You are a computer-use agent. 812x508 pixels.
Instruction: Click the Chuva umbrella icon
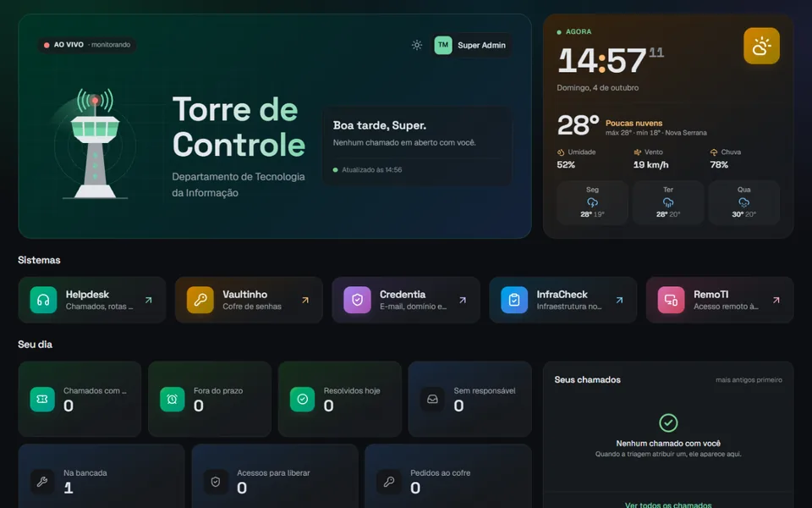(714, 152)
